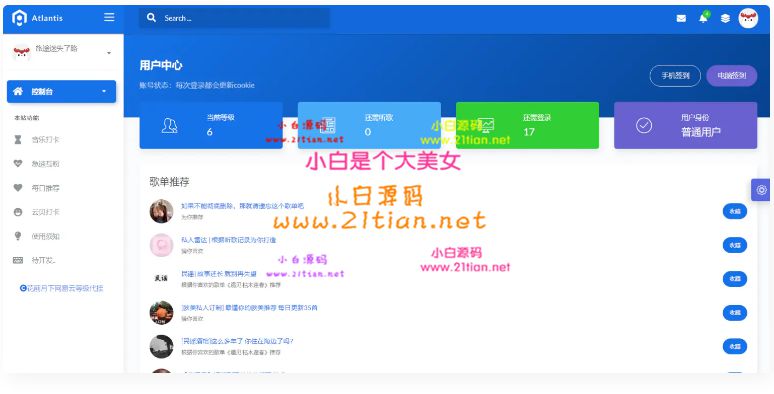Open the 私人雷达 playlist pink thumbnail

point(161,245)
